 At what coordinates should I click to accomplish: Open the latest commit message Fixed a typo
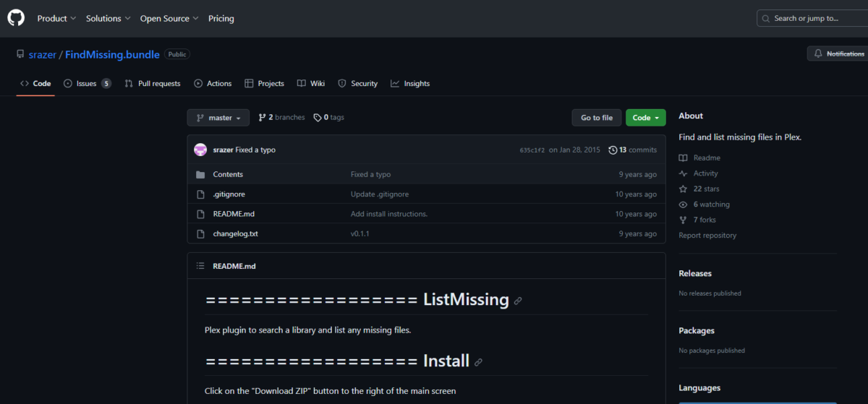pyautogui.click(x=255, y=150)
